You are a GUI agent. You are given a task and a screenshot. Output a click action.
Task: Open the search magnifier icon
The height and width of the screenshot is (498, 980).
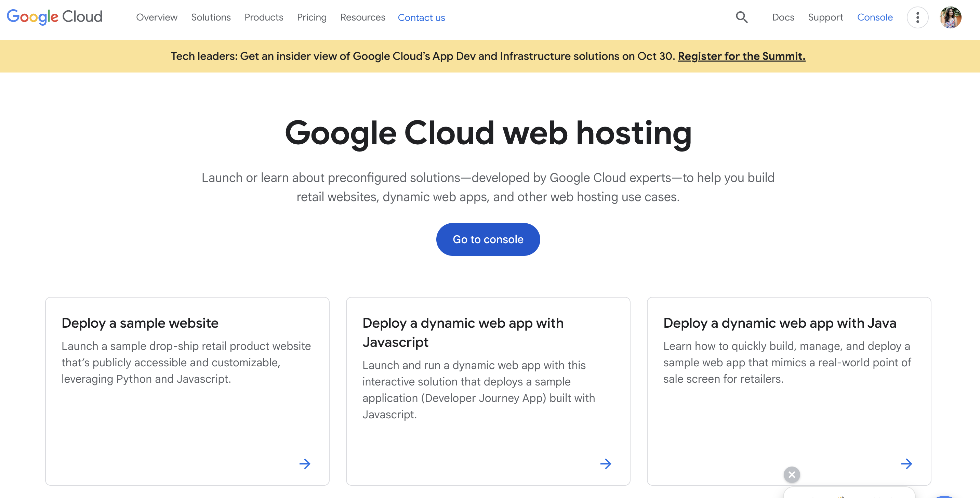[741, 17]
